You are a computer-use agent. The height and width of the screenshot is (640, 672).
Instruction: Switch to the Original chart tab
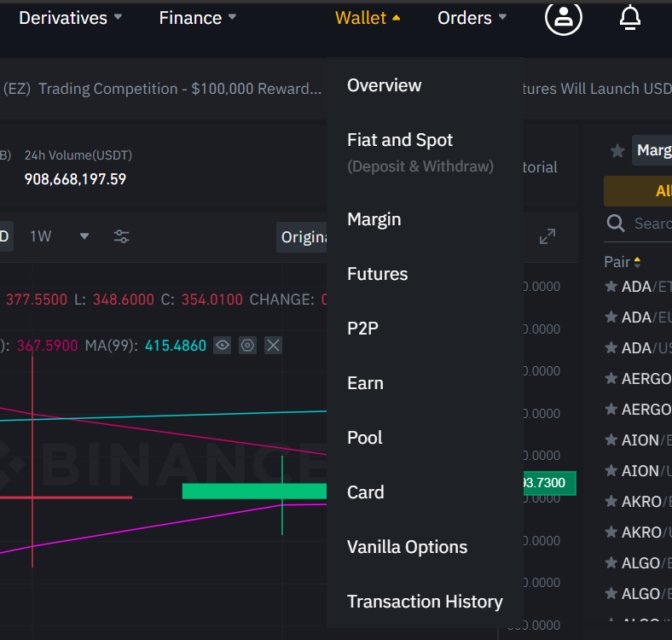pyautogui.click(x=302, y=236)
